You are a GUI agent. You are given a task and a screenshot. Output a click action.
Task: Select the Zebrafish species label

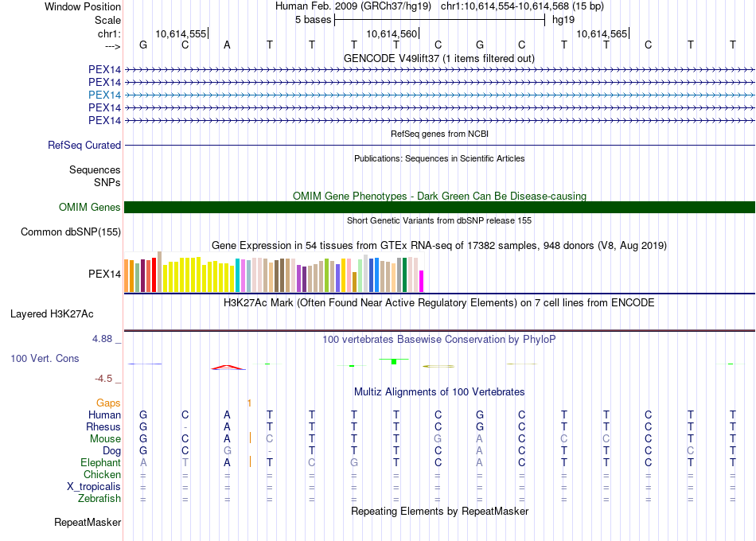(x=99, y=499)
